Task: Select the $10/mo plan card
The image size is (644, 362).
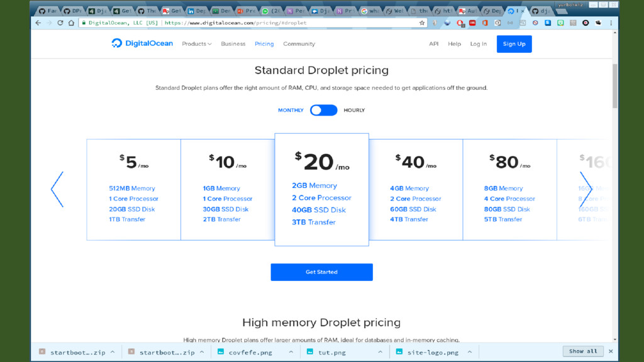Action: pos(228,190)
